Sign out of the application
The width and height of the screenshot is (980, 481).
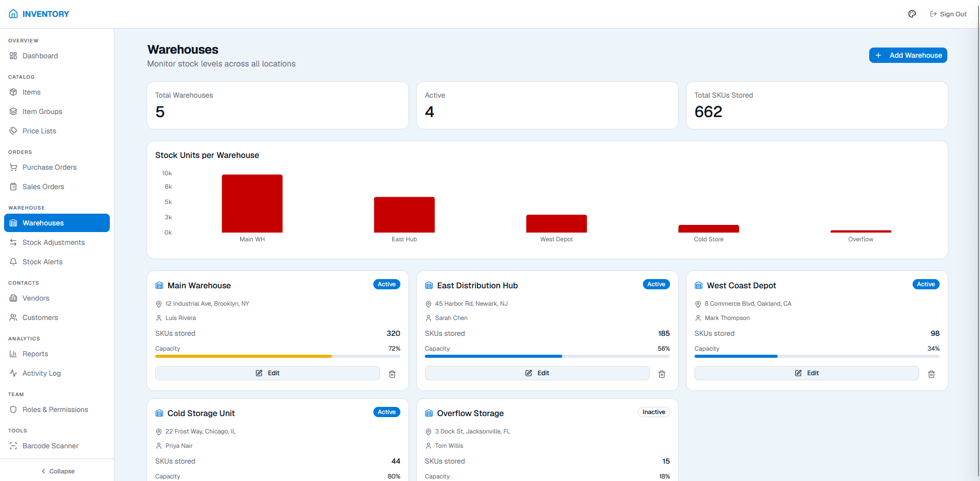click(948, 14)
